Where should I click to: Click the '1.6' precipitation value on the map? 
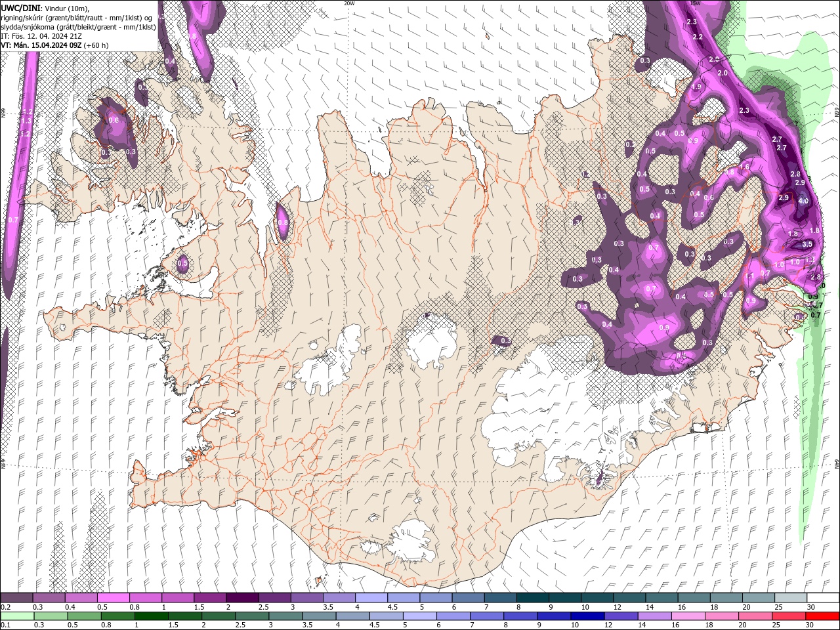coord(745,167)
